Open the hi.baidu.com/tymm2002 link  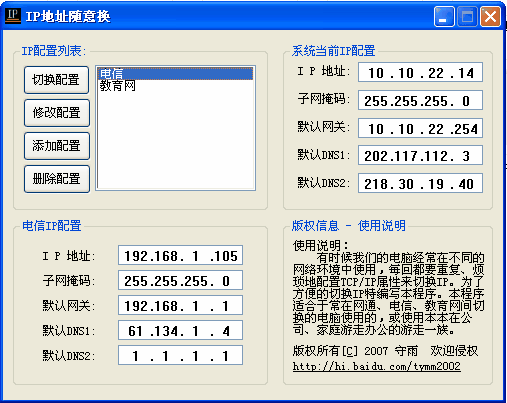coord(377,366)
